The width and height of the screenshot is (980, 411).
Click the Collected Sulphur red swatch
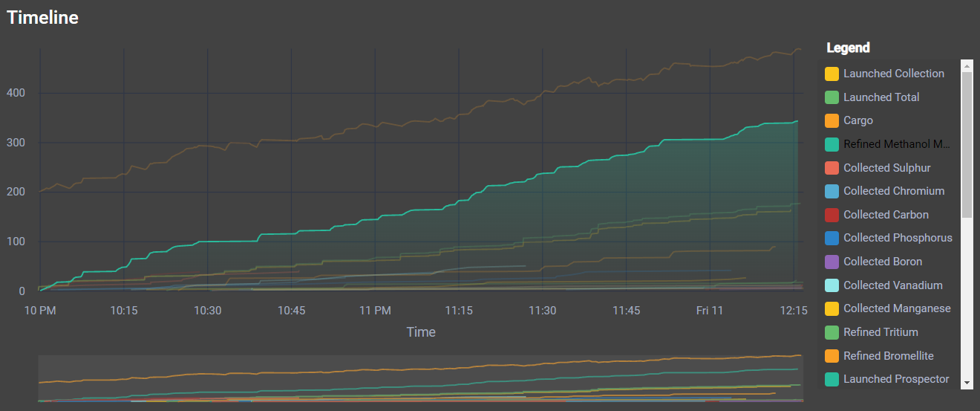pyautogui.click(x=832, y=168)
